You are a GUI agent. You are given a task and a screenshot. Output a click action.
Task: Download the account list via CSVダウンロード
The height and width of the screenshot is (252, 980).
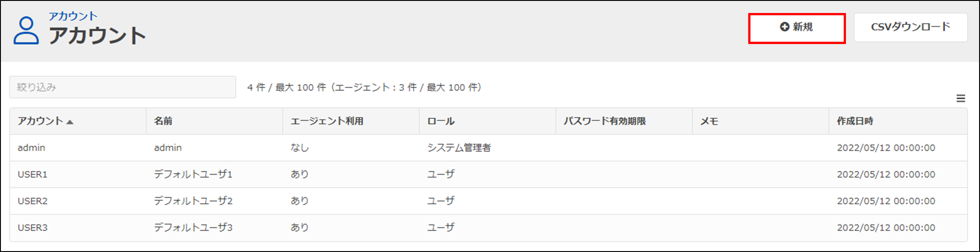click(x=910, y=27)
